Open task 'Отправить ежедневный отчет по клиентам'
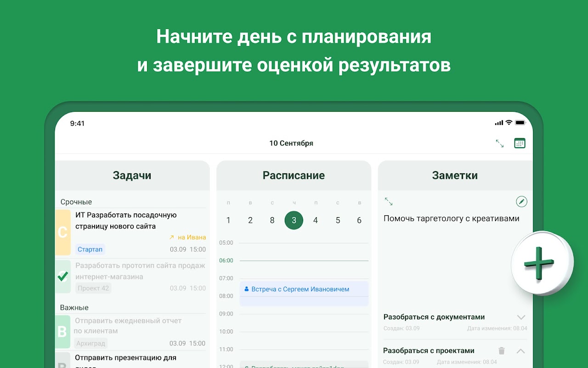This screenshot has height=368, width=588. tap(128, 326)
